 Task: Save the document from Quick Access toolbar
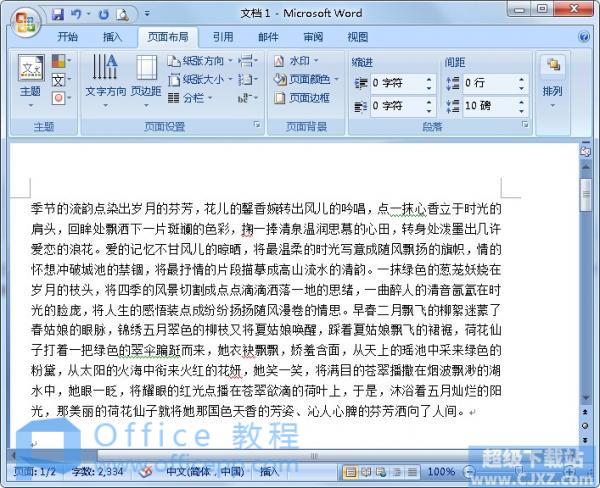pos(57,15)
